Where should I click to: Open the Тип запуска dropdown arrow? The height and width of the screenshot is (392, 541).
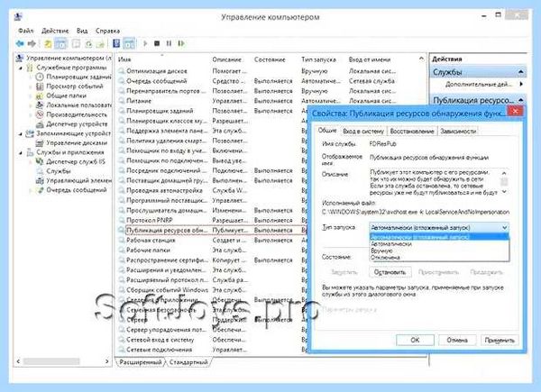coord(504,228)
